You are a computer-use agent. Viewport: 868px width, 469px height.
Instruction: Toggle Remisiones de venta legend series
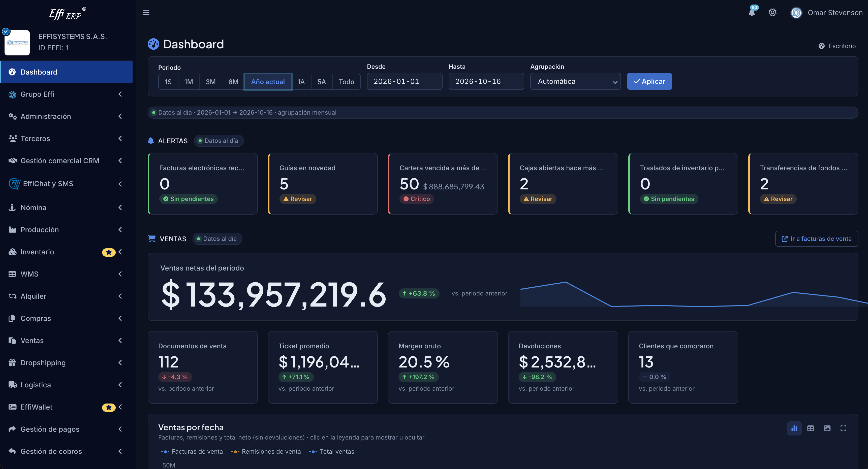coord(266,451)
